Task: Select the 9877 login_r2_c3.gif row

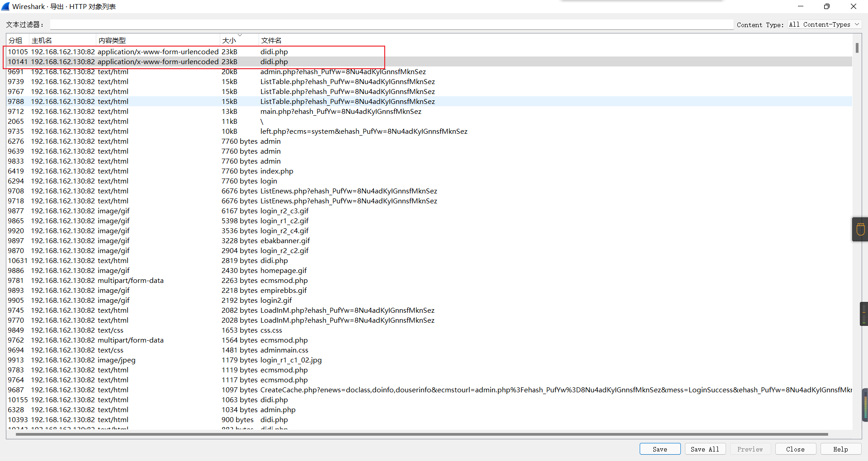Action: [x=429, y=211]
